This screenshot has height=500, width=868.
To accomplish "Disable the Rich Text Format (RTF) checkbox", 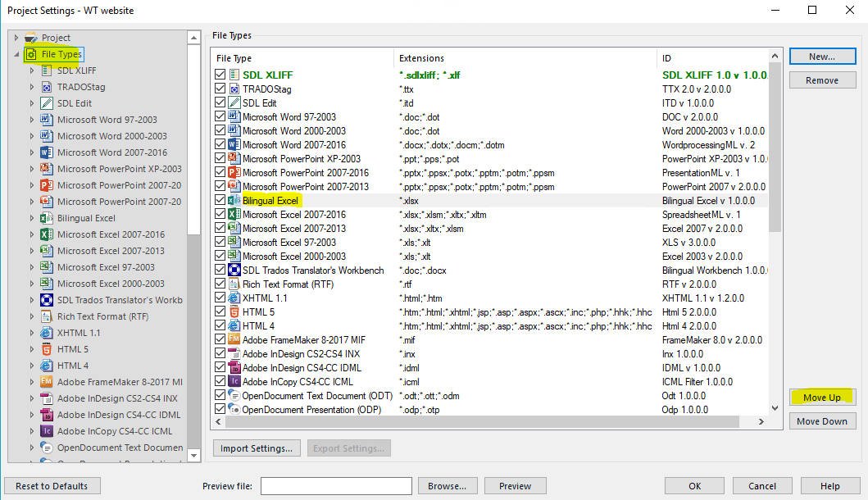I will 220,284.
